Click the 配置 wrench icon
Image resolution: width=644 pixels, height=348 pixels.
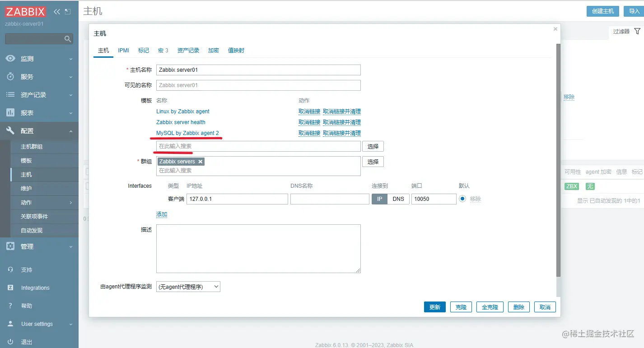point(10,131)
